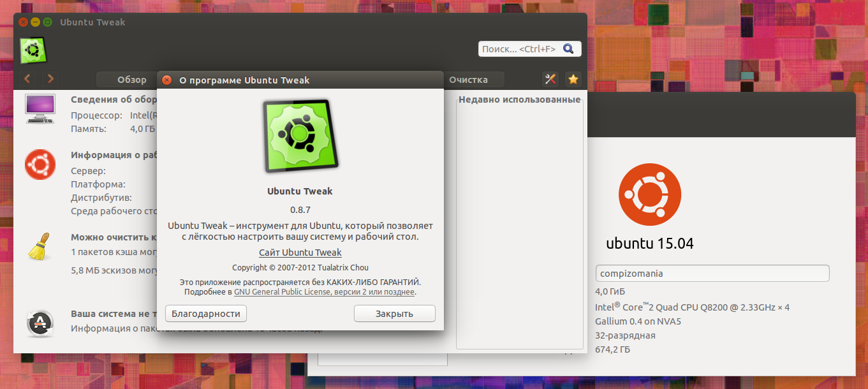Image resolution: width=868 pixels, height=389 pixels.
Task: Click the Недавно использованные list panel
Action: coord(520,223)
